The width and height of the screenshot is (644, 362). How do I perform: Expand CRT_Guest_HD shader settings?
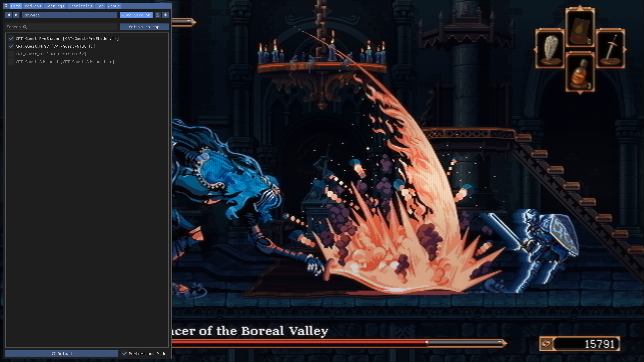(x=50, y=54)
